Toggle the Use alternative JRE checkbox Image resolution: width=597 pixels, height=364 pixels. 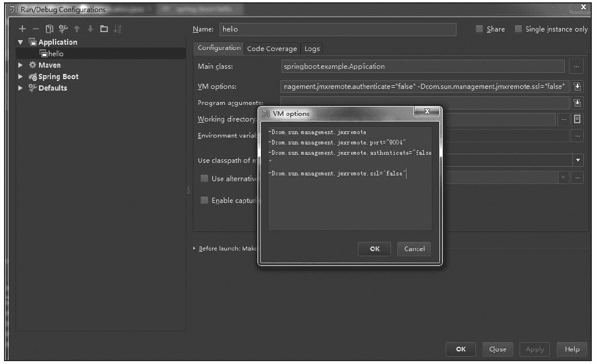point(204,179)
